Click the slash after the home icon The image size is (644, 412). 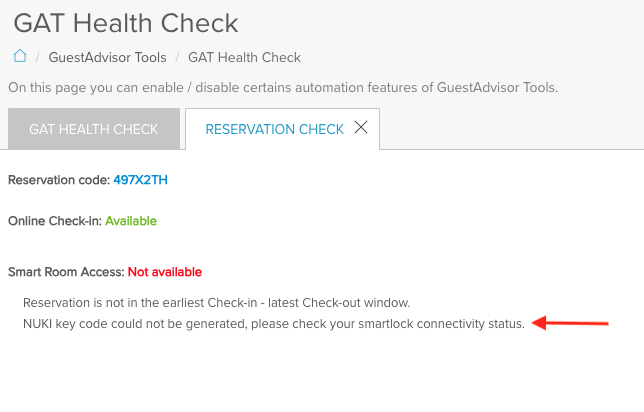(37, 58)
